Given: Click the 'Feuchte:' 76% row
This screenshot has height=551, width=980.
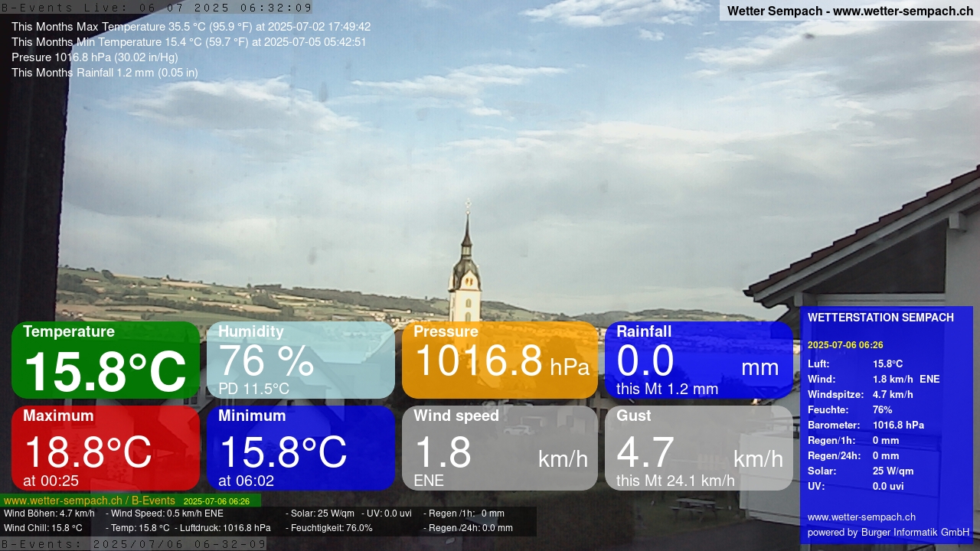Looking at the screenshot, I should point(850,410).
